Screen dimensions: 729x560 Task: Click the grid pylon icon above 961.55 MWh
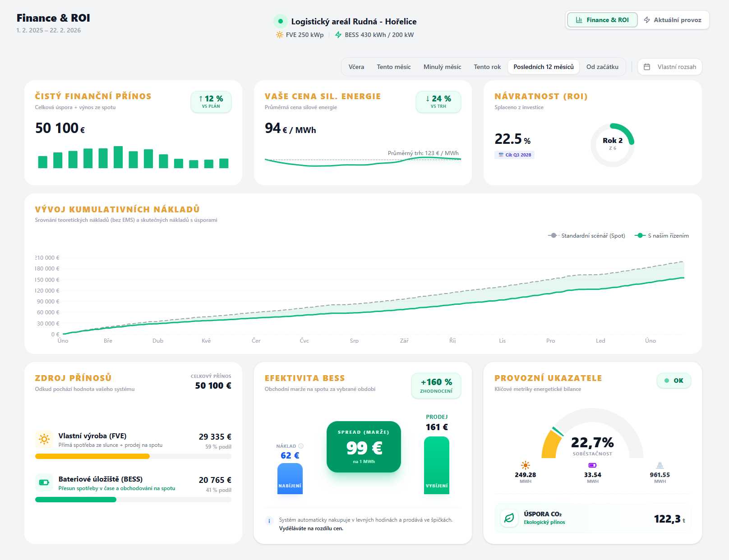660,465
